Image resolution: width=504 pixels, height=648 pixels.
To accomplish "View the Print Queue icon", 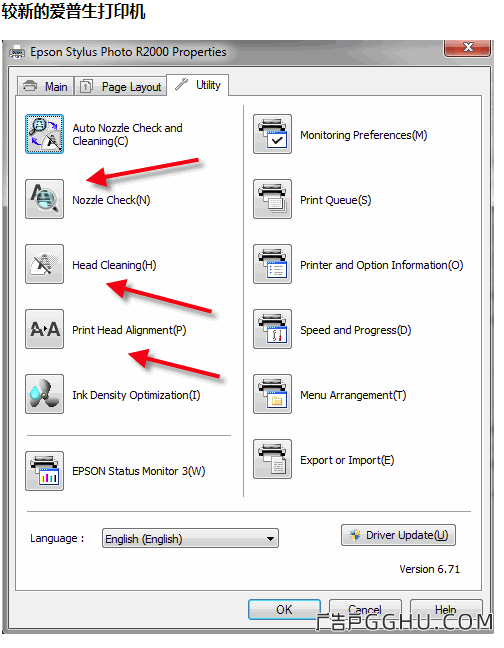I will point(272,199).
